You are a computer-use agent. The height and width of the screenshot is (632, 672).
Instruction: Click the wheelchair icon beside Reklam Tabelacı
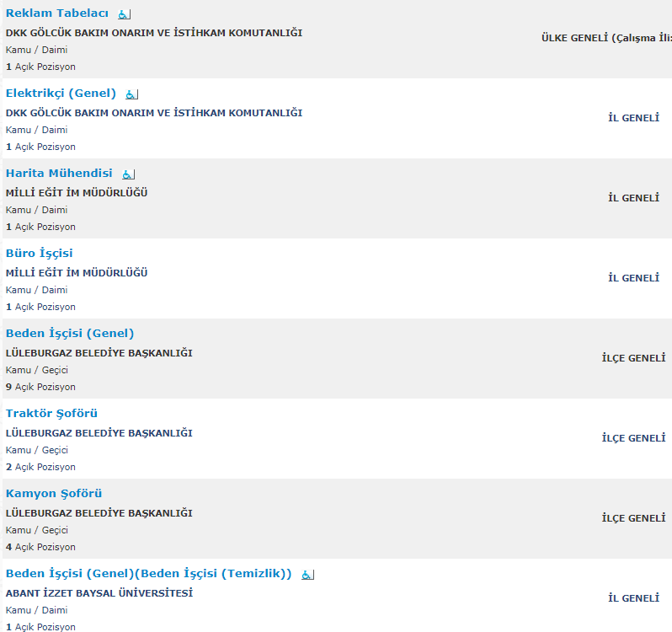pos(124,14)
